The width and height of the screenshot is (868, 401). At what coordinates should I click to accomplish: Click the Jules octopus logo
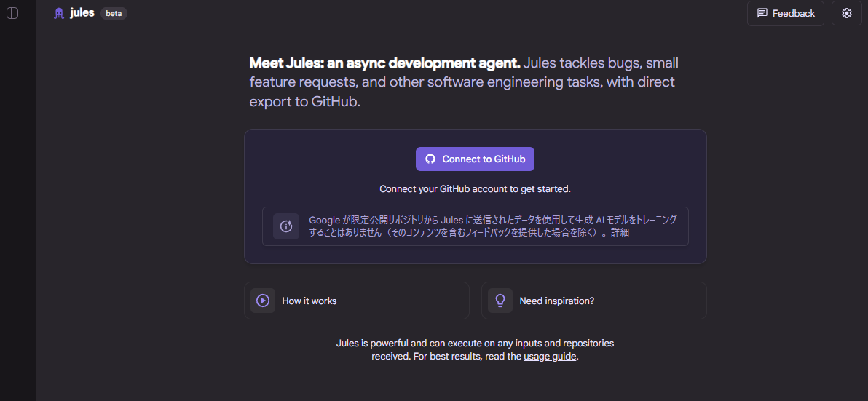pyautogui.click(x=59, y=13)
